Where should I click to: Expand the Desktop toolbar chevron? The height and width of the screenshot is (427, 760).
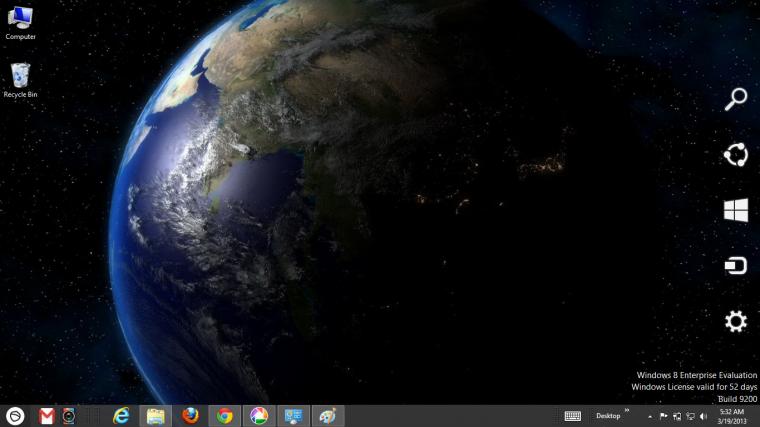(x=627, y=411)
